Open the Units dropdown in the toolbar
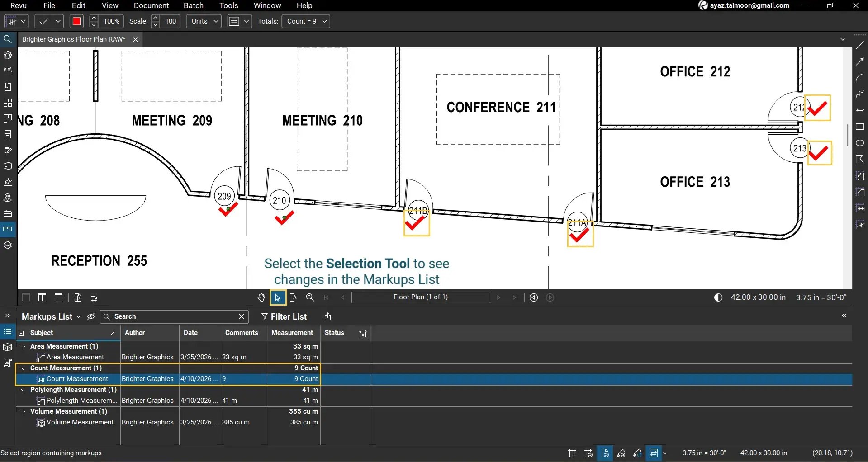 203,21
